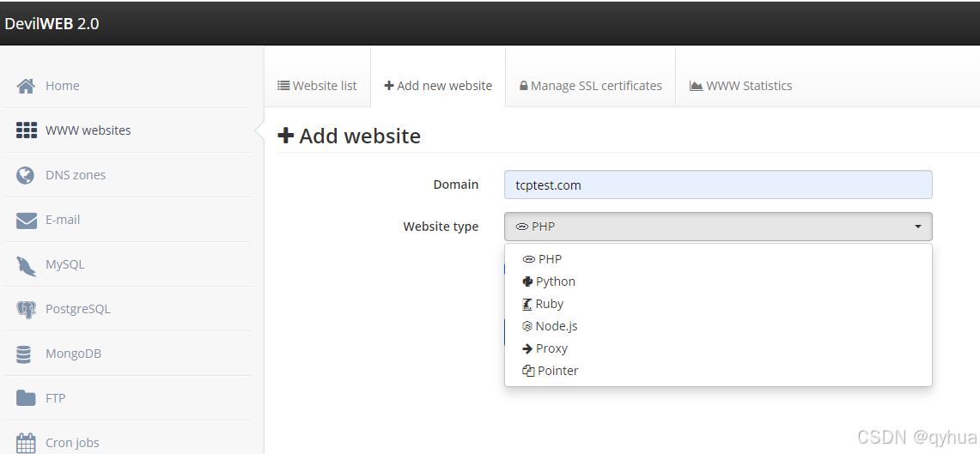Switch to the Website list tab

pyautogui.click(x=317, y=86)
